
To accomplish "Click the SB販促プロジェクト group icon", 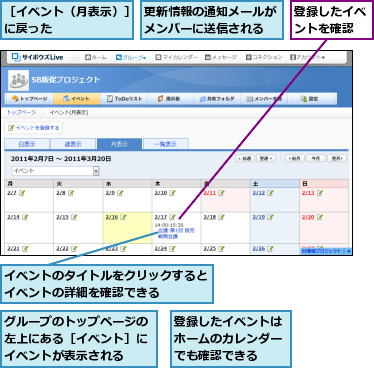I will (x=19, y=80).
